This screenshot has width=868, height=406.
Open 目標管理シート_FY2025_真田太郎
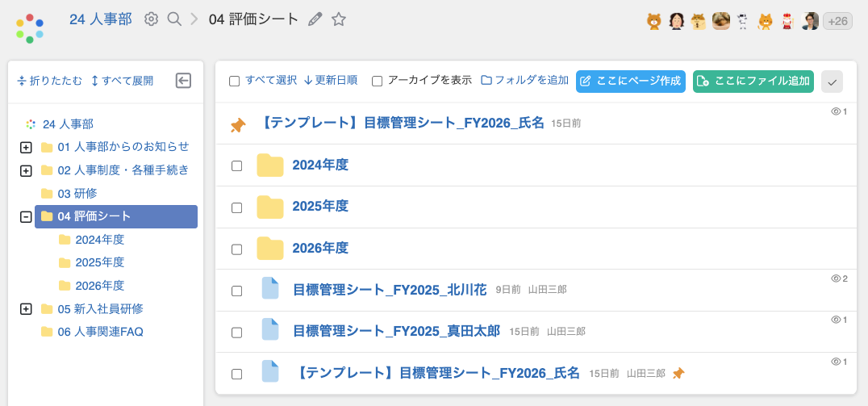396,331
